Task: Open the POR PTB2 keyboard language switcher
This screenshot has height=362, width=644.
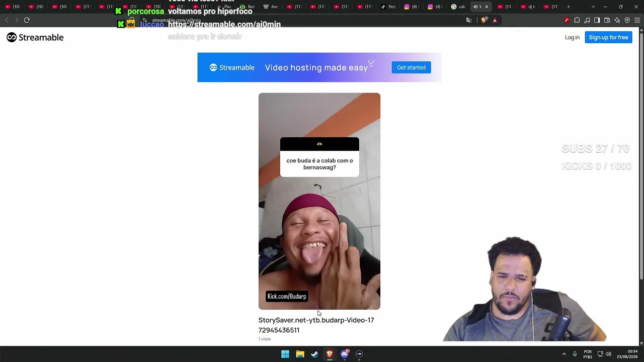Action: 588,354
